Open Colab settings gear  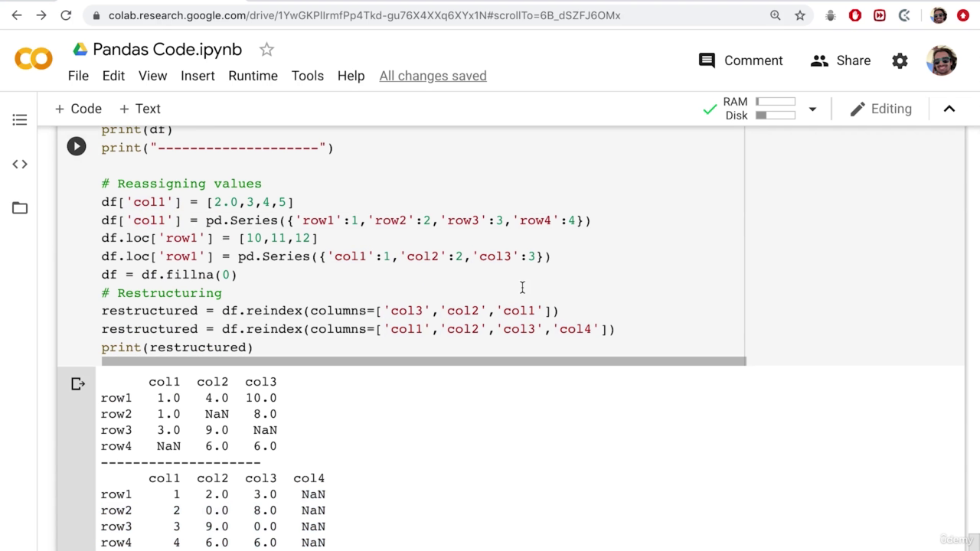tap(900, 60)
